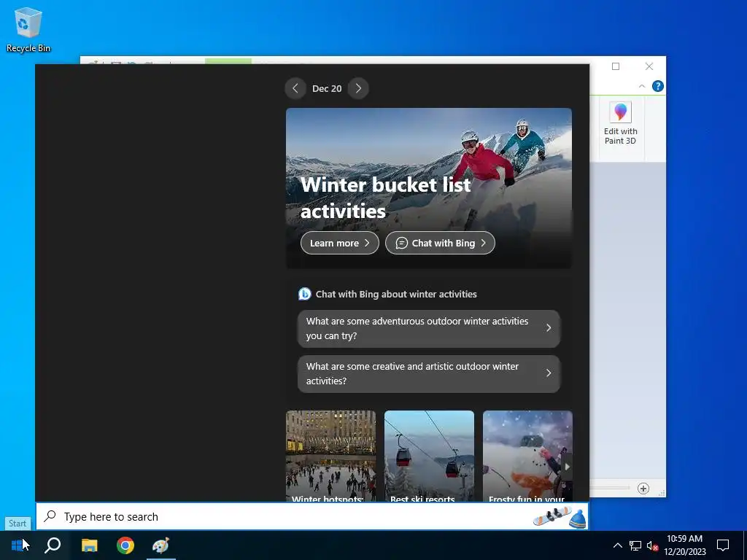
Task: Open the clock showing 10:59 AM
Action: tap(684, 545)
